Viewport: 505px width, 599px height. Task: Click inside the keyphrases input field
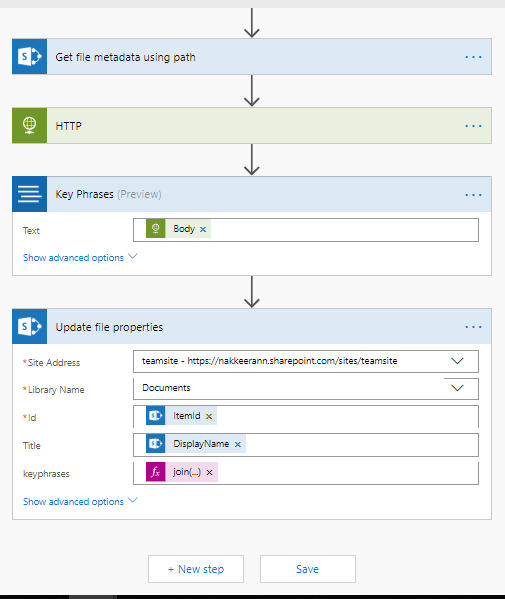(x=306, y=473)
